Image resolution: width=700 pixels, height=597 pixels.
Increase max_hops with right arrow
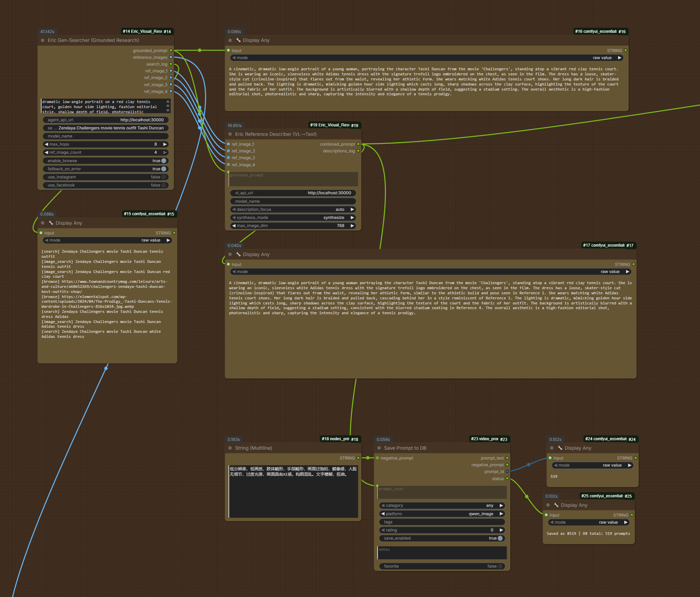click(x=165, y=144)
